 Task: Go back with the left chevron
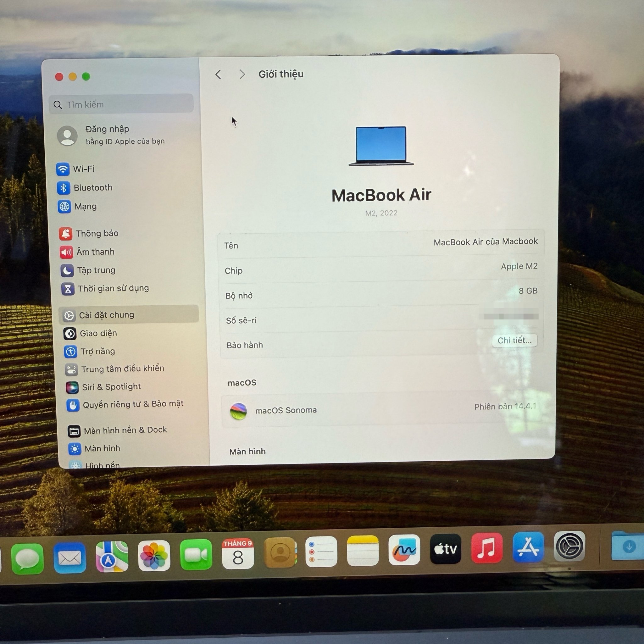click(x=218, y=74)
